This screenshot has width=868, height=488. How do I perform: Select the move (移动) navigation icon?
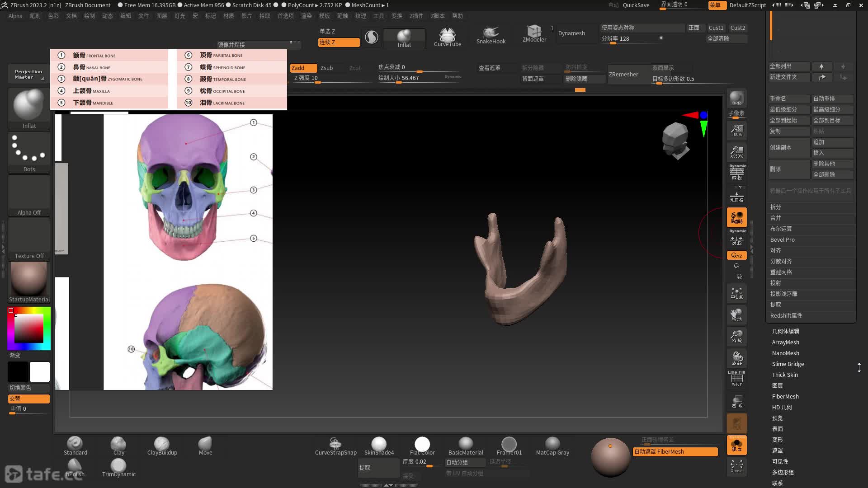tap(736, 315)
